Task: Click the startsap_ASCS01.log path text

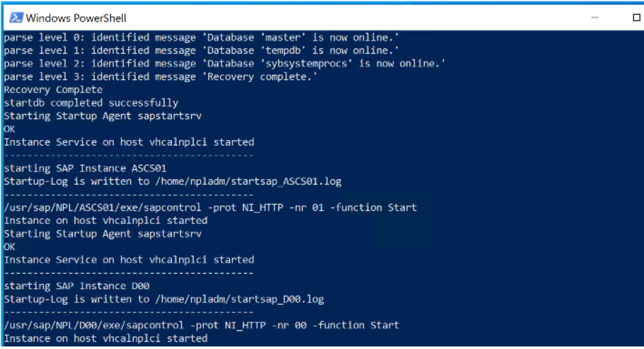Action: pyautogui.click(x=248, y=181)
